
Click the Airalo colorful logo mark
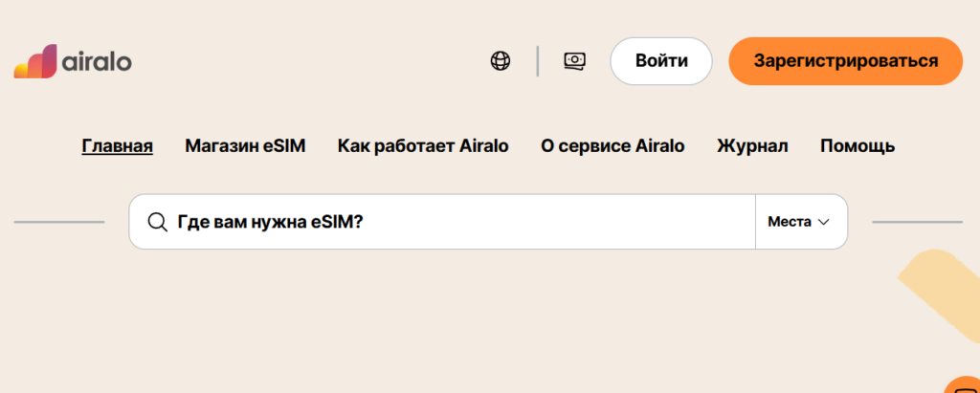[35, 61]
